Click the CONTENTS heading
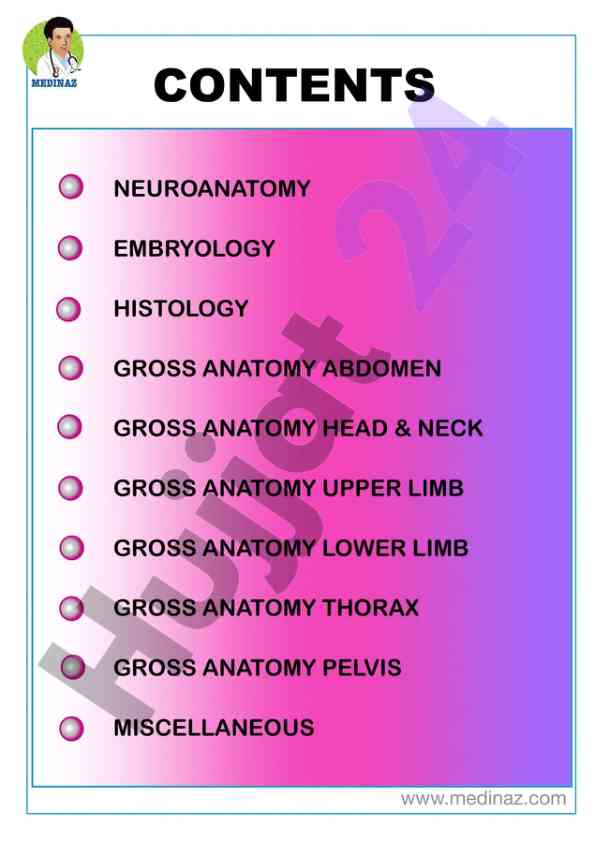Image resolution: width=595 pixels, height=842 pixels. (x=294, y=85)
